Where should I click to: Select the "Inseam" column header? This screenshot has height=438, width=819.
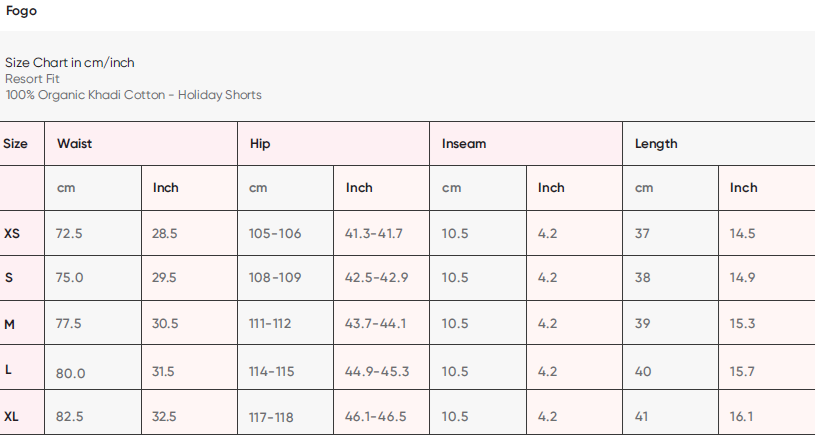[x=464, y=144]
